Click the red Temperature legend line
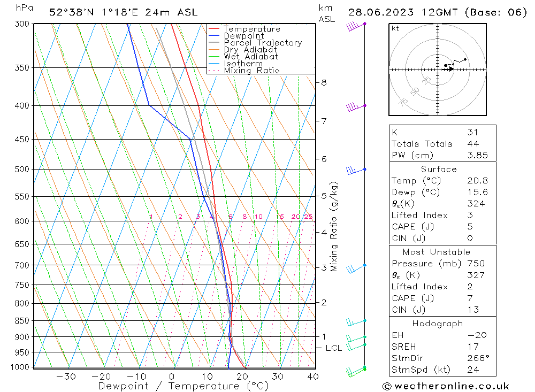Screen dimensions: 535x392 coord(214,29)
